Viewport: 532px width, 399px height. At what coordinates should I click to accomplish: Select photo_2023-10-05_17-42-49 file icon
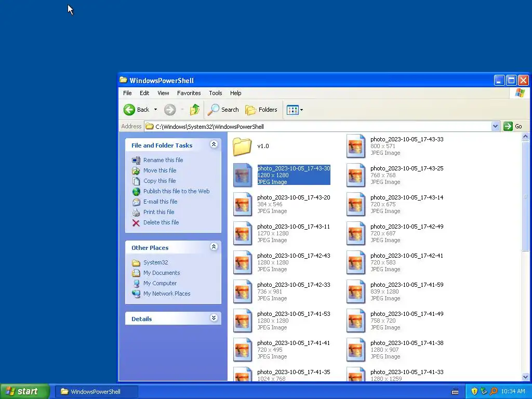pos(355,233)
